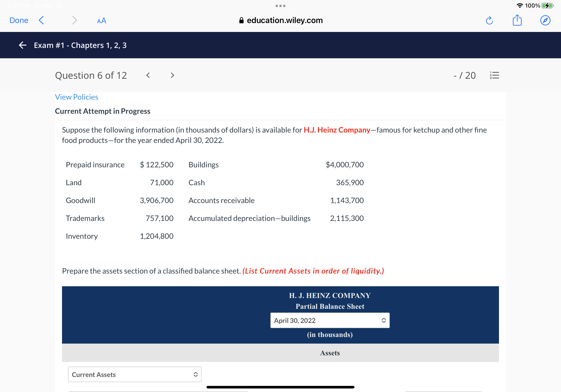The width and height of the screenshot is (561, 392).
Task: Click the score display showing - / 20
Action: point(465,75)
